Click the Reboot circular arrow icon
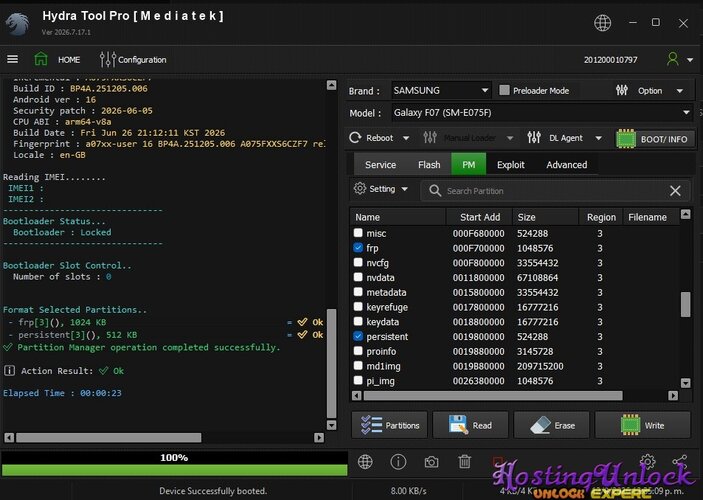 pyautogui.click(x=355, y=138)
